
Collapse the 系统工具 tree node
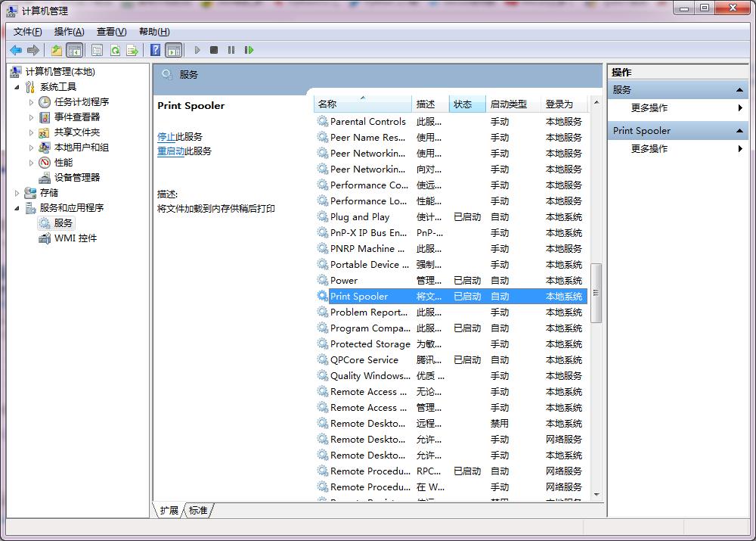[x=17, y=87]
